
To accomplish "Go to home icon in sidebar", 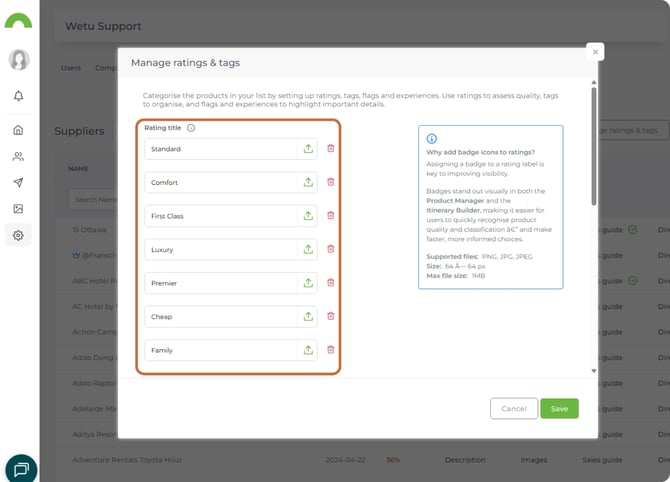I will [18, 130].
